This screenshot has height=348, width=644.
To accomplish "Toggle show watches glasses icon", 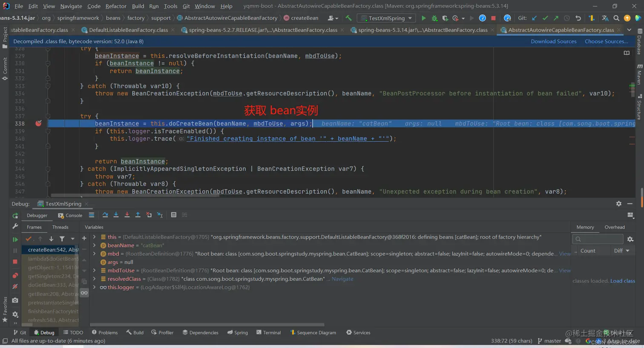I will (84, 293).
